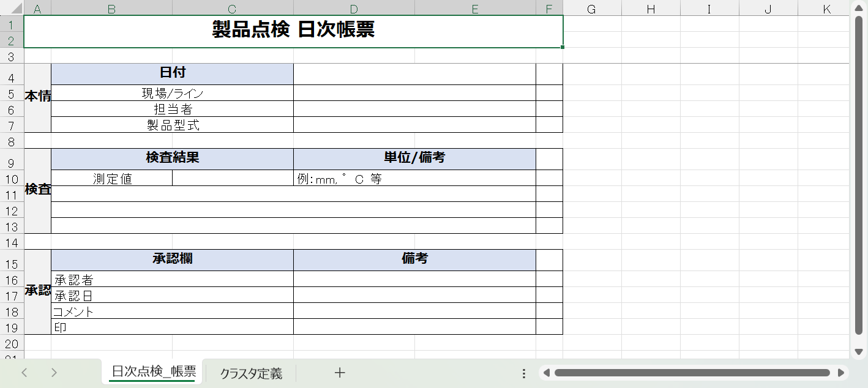Click the vertical scrollbar down arrow
Screen dimensions: 868x388
[859, 352]
